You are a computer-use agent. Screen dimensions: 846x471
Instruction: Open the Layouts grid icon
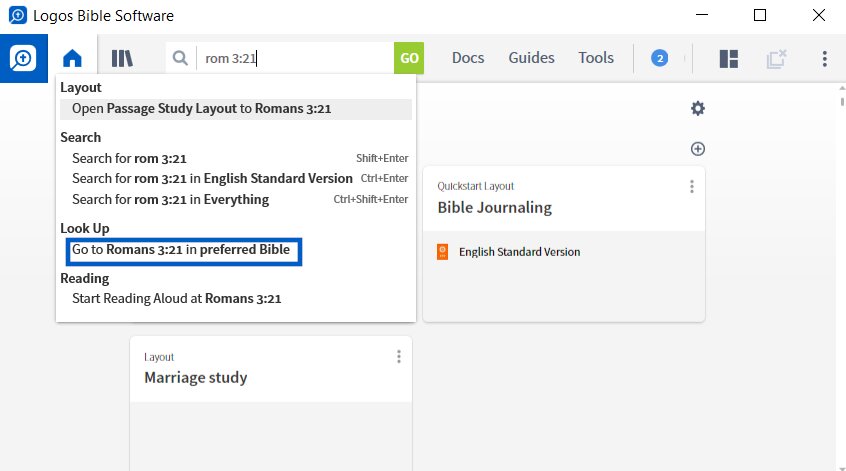729,58
